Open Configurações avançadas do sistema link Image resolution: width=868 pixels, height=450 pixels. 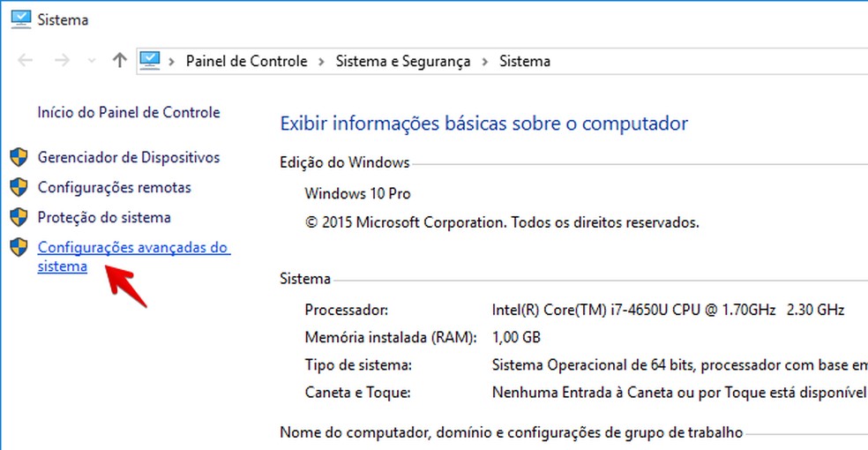133,248
